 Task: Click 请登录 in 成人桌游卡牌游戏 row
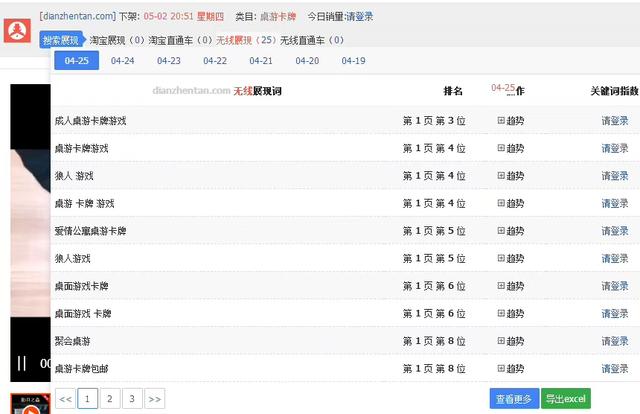(x=615, y=120)
